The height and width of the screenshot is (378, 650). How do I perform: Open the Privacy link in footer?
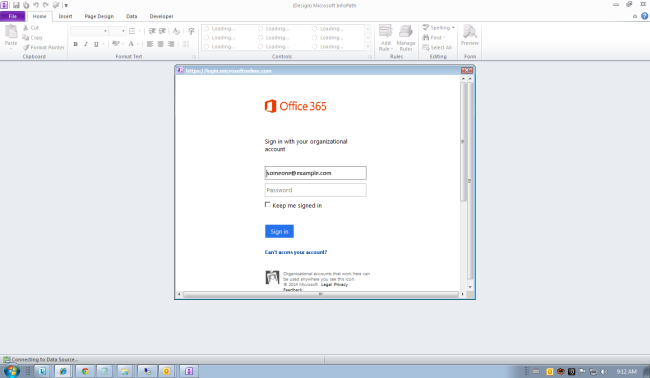341,285
